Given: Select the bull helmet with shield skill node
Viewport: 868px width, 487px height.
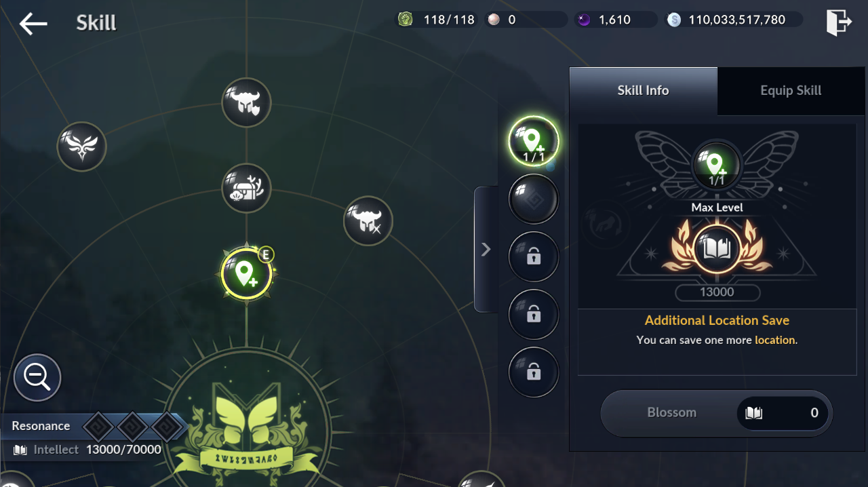Looking at the screenshot, I should point(246,102).
